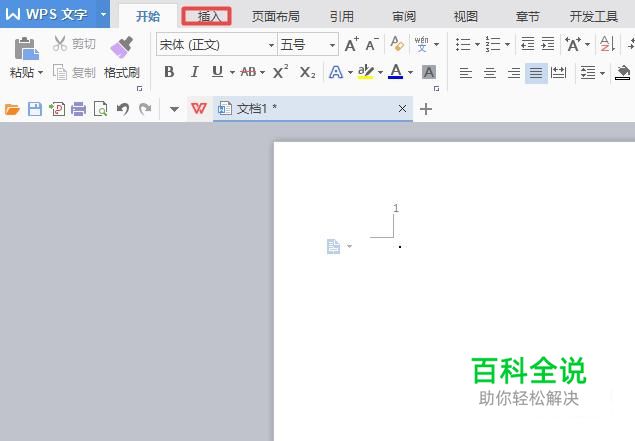This screenshot has height=441, width=635.
Task: Expand the WPS 文字 menu arrow
Action: pos(104,14)
